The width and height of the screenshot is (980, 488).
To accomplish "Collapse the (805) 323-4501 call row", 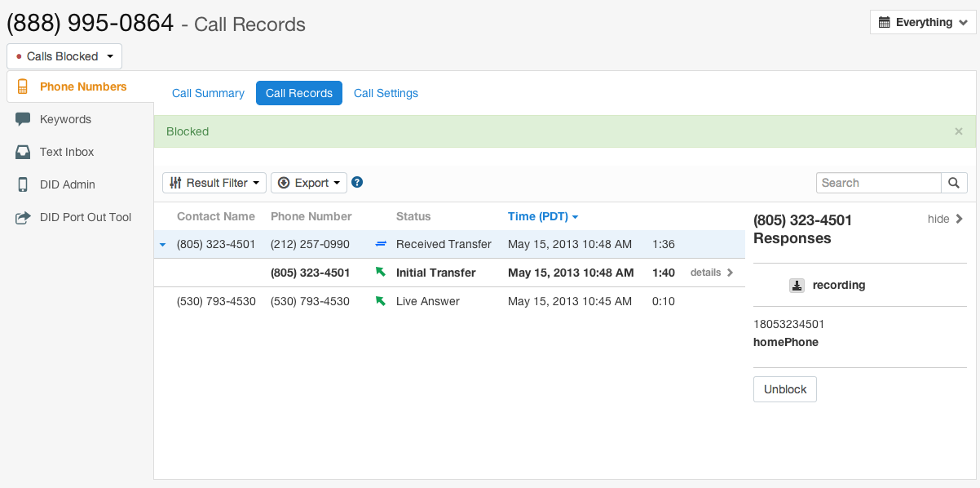I will (162, 245).
